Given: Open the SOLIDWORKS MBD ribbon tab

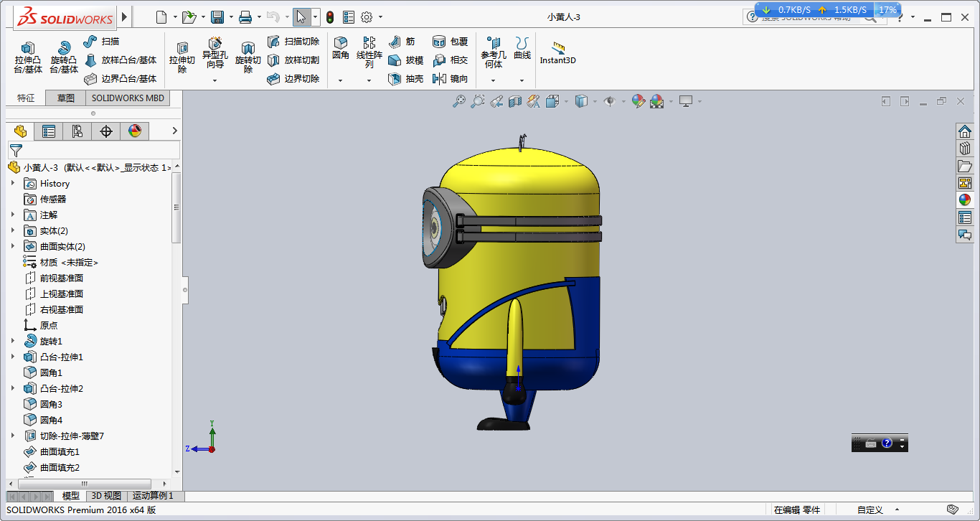Looking at the screenshot, I should (128, 98).
